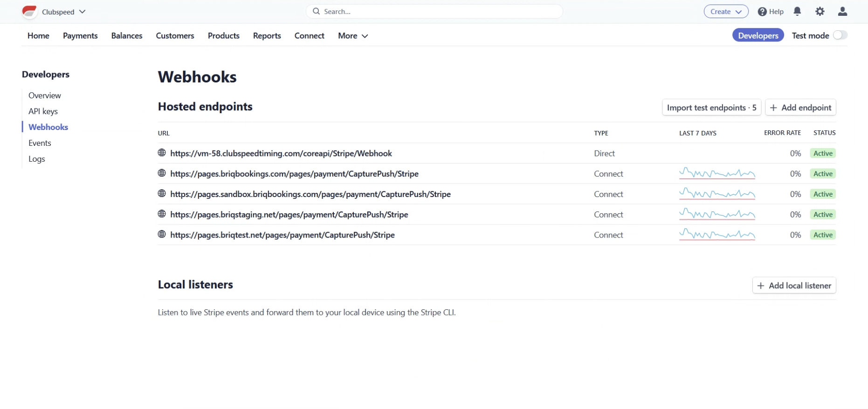Open the pages.briqbookings.com CapturePush endpoint

294,174
